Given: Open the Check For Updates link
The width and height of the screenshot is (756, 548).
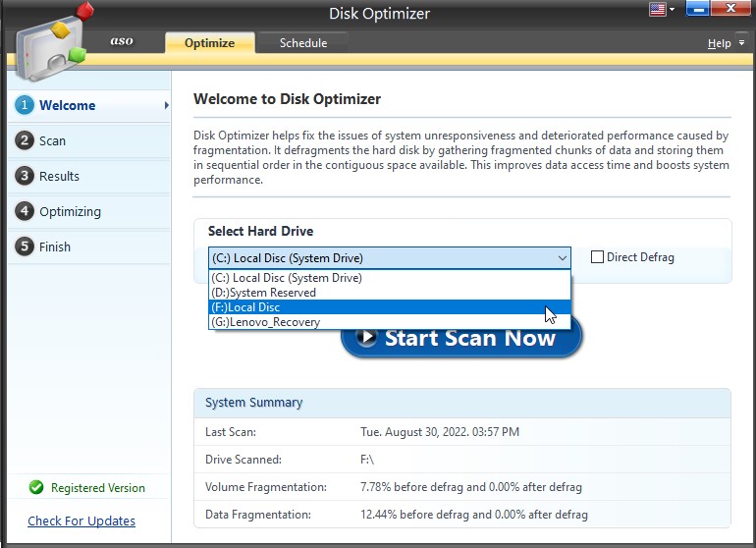Looking at the screenshot, I should [x=81, y=521].
